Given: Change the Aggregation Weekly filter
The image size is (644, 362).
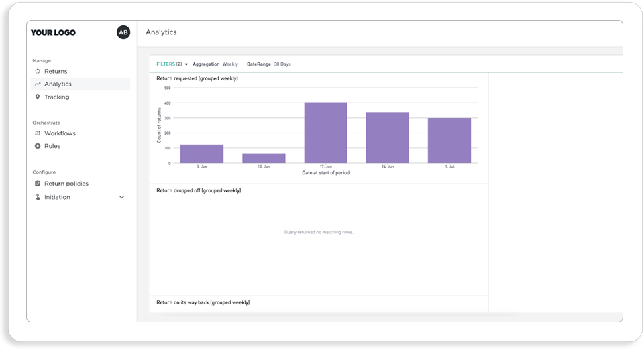Looking at the screenshot, I should click(215, 64).
